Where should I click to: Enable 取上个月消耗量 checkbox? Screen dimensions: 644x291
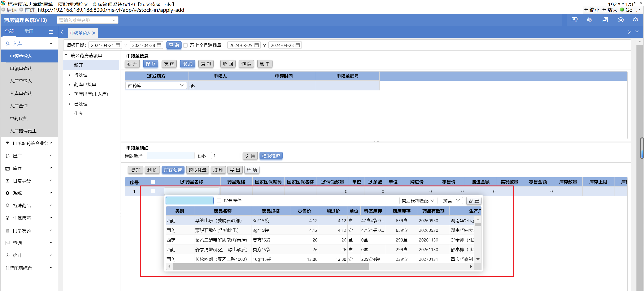pos(186,45)
